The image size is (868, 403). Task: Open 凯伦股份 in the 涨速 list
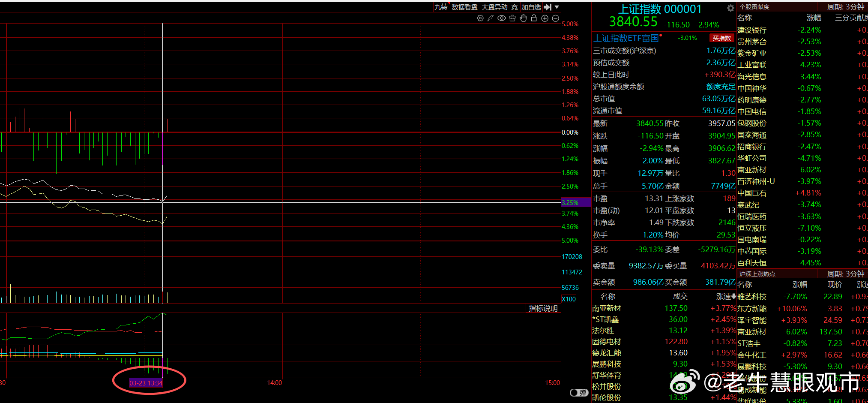(x=607, y=397)
